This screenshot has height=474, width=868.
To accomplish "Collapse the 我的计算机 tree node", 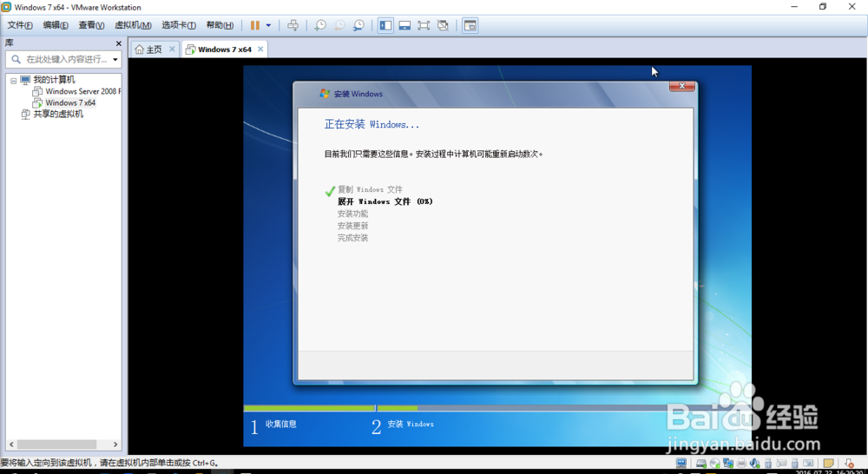I will coord(13,80).
